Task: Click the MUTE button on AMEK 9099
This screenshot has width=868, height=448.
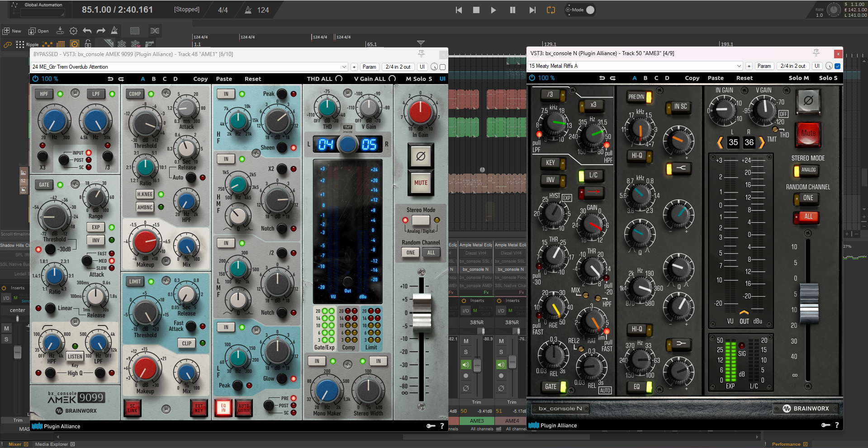Action: [x=421, y=183]
